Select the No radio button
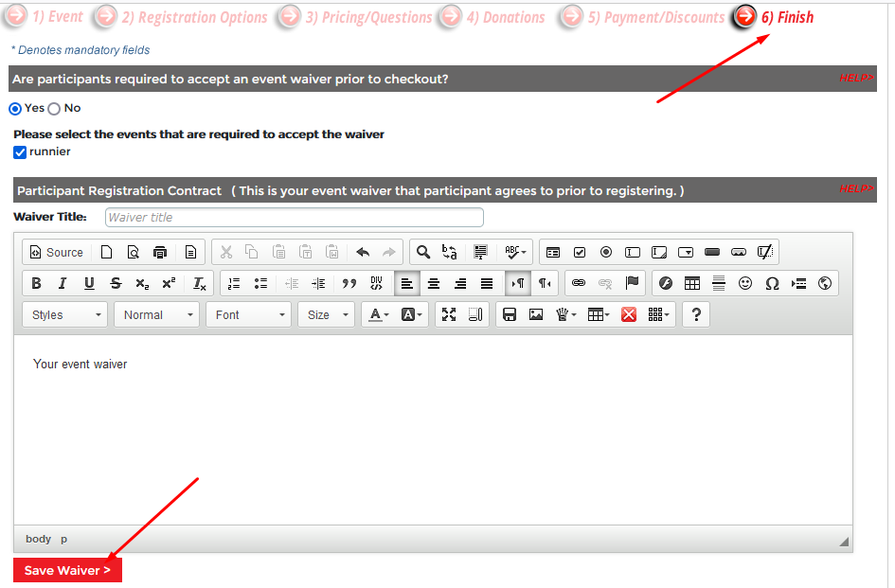Image resolution: width=895 pixels, height=588 pixels. pos(54,109)
